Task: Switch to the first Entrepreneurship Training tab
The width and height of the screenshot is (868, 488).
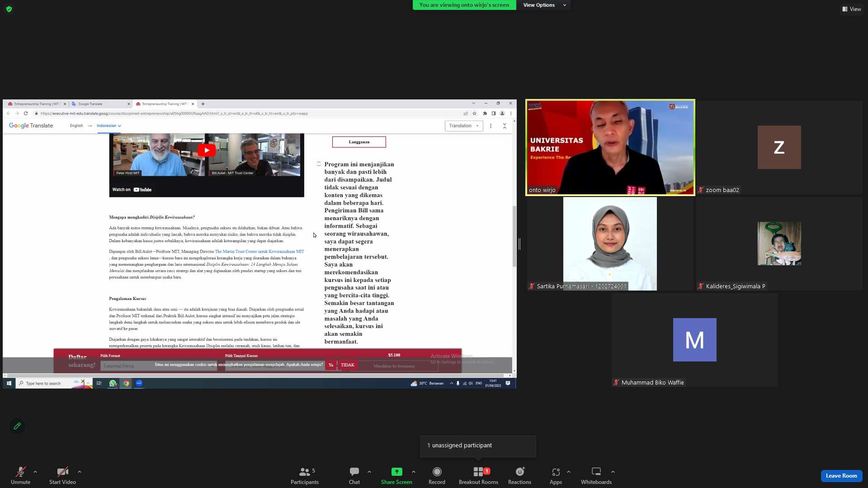Action: tap(37, 104)
